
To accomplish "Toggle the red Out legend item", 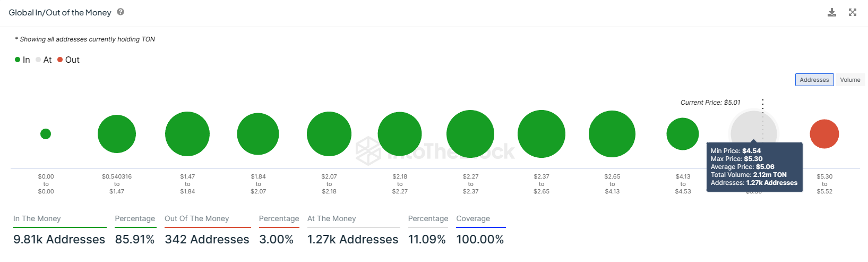I will pyautogui.click(x=68, y=60).
